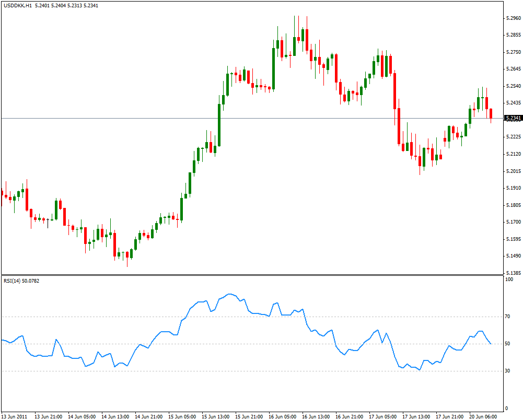Screen dimensions: 523x420
Task: Click the 15 Jun 05:00 time label
Action: click(182, 417)
